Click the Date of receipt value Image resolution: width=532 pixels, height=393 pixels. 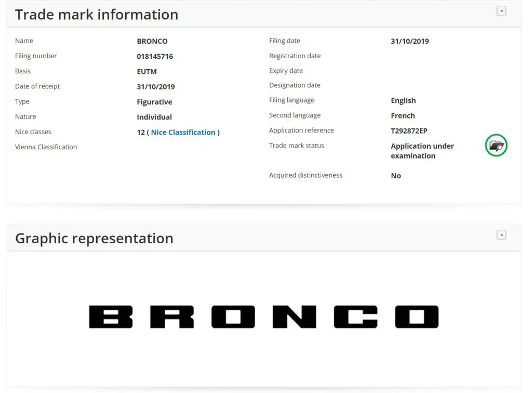click(x=156, y=87)
